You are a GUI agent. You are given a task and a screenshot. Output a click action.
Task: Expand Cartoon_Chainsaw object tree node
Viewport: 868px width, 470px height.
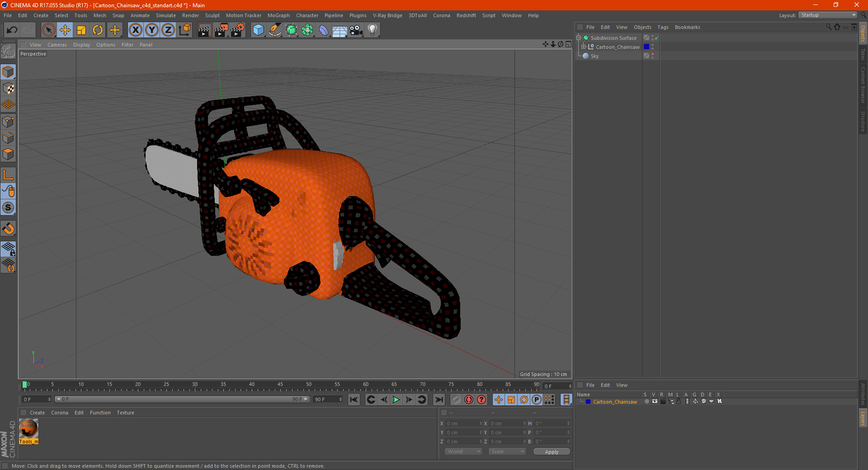(x=583, y=47)
